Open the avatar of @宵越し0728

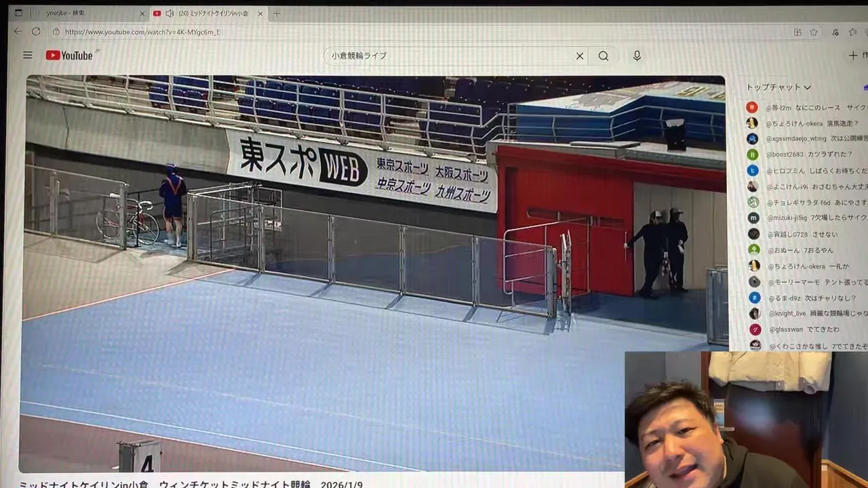(x=754, y=234)
